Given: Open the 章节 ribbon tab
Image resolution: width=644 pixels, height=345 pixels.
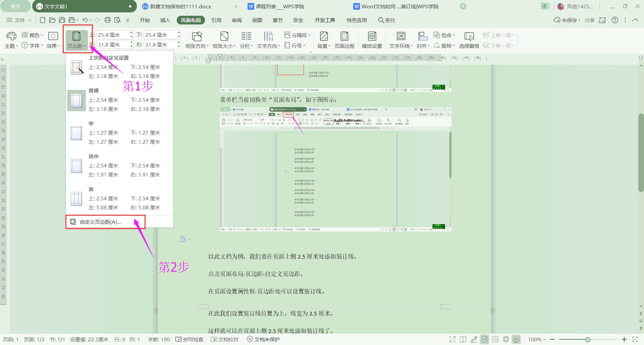Looking at the screenshot, I should [x=277, y=20].
